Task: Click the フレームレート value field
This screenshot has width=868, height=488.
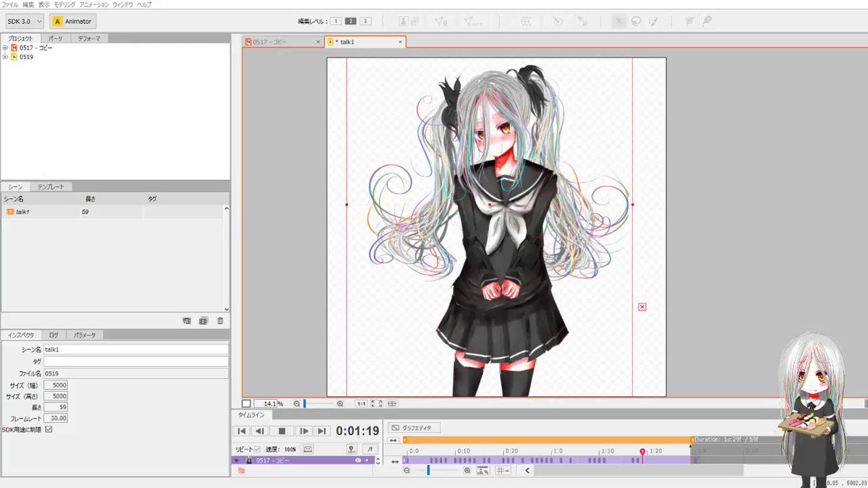Action: [56, 418]
